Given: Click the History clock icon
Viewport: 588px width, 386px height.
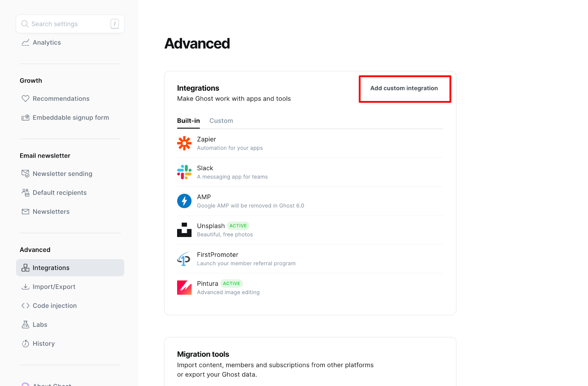Looking at the screenshot, I should point(25,343).
